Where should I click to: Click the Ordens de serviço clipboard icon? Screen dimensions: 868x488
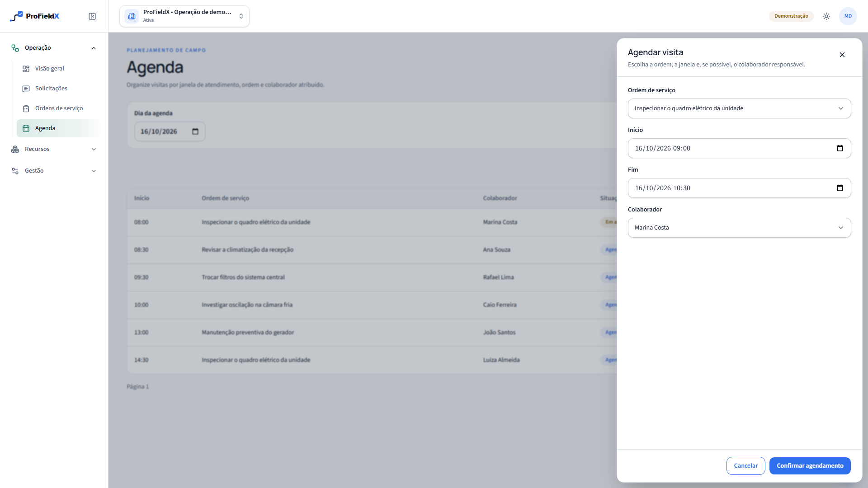pos(26,108)
